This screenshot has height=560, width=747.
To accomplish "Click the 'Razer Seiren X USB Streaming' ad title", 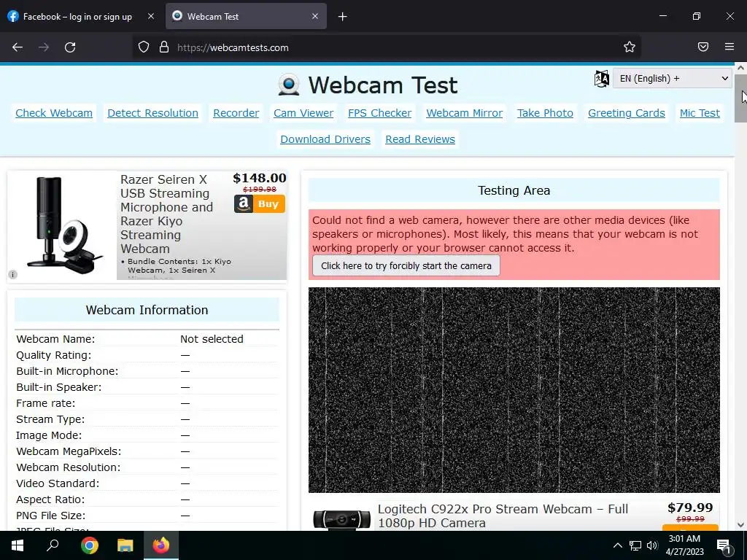I will (x=167, y=214).
